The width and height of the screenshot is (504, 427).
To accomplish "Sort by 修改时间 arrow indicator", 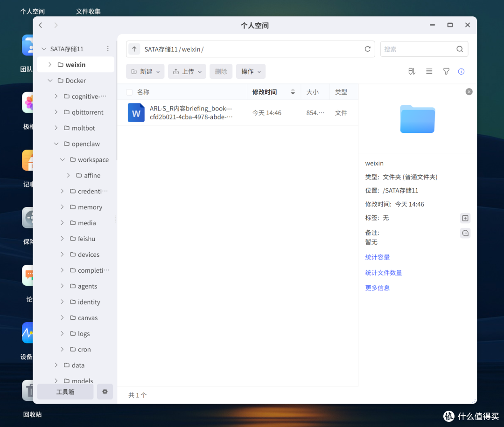I will pyautogui.click(x=293, y=92).
